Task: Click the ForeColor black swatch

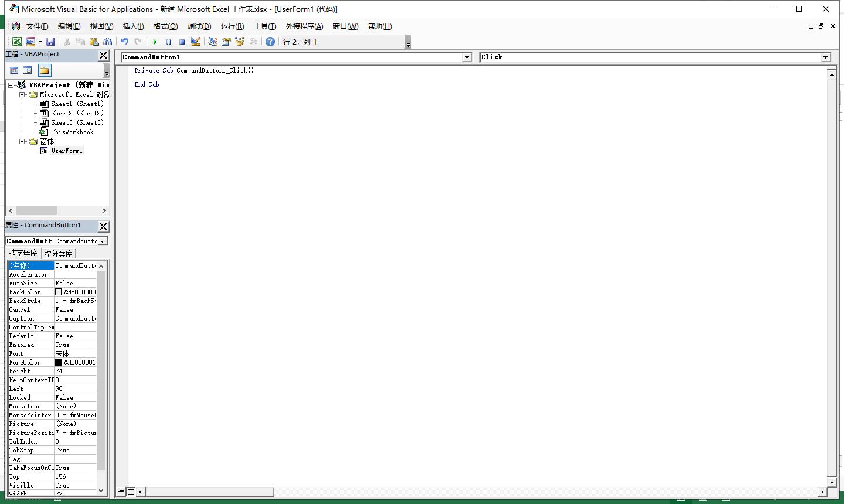Action: pos(59,362)
